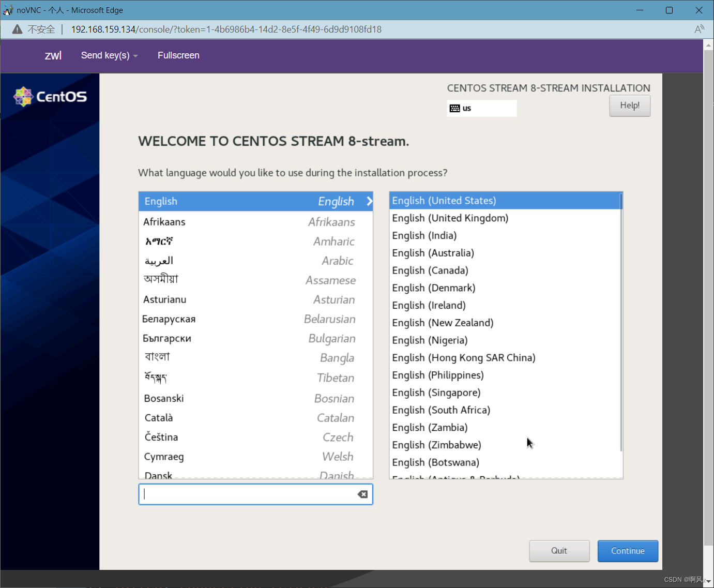Screen dimensions: 714x588
Task: Select English (Philippines) locale
Action: click(x=505, y=375)
